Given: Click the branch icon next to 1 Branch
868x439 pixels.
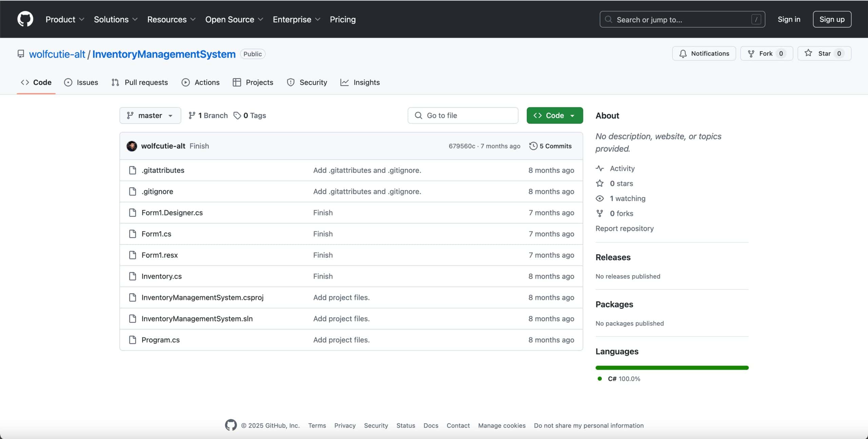Looking at the screenshot, I should pyautogui.click(x=192, y=116).
